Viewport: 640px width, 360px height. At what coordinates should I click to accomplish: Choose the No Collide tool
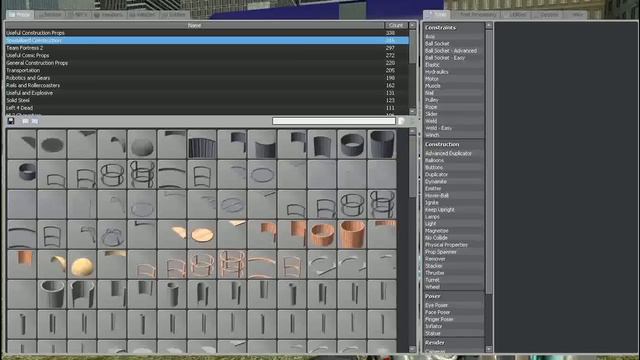453,238
